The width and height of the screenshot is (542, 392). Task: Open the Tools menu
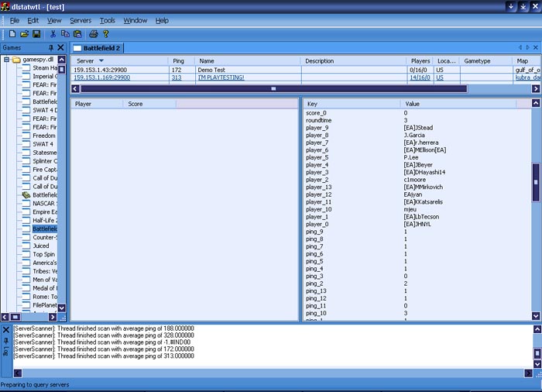coord(108,20)
